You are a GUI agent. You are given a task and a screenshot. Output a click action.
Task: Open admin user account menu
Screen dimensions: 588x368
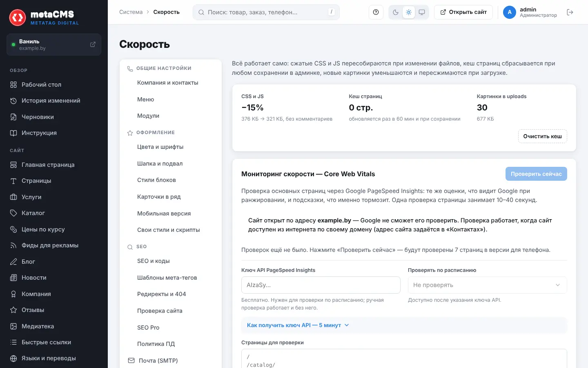click(530, 12)
